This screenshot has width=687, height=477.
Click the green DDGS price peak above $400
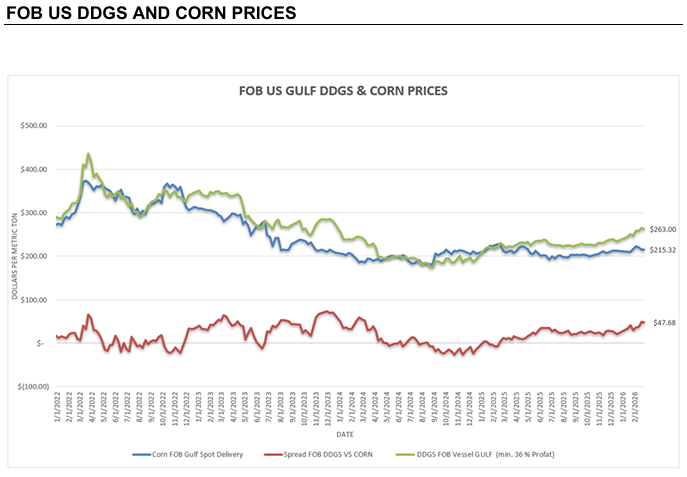tap(88, 155)
